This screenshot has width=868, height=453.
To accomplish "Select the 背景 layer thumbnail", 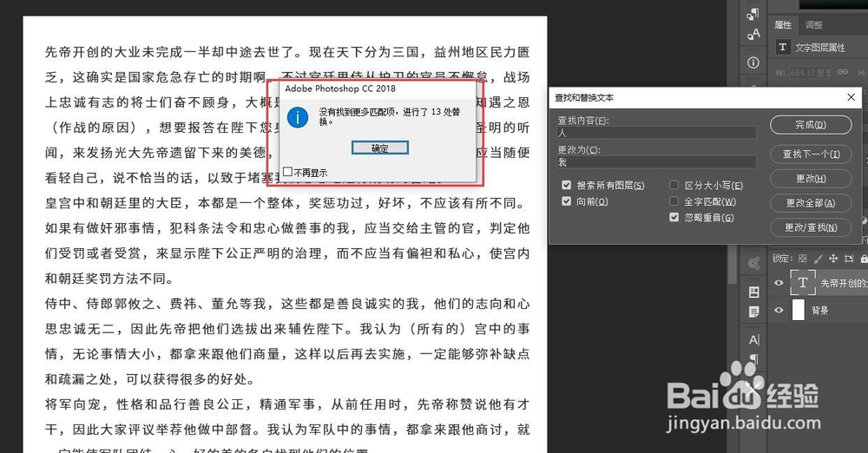I will coord(799,310).
